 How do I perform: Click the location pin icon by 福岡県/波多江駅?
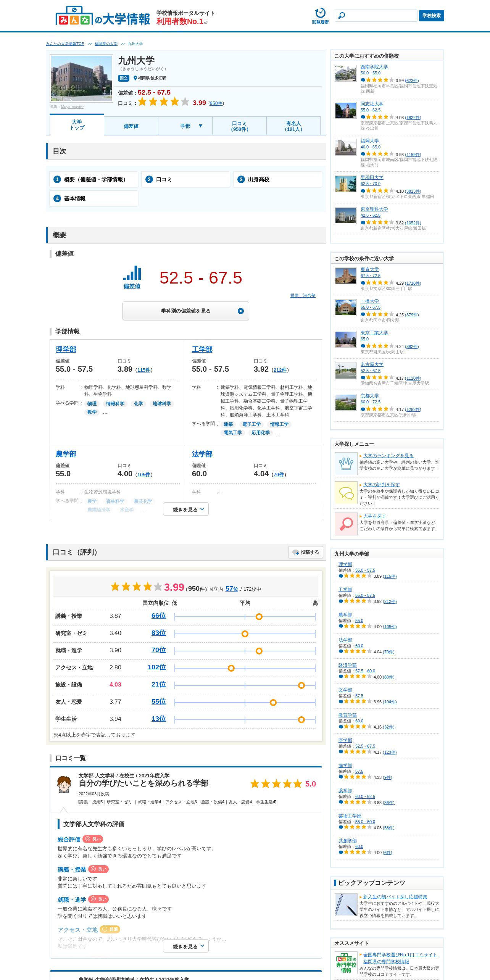coord(135,78)
